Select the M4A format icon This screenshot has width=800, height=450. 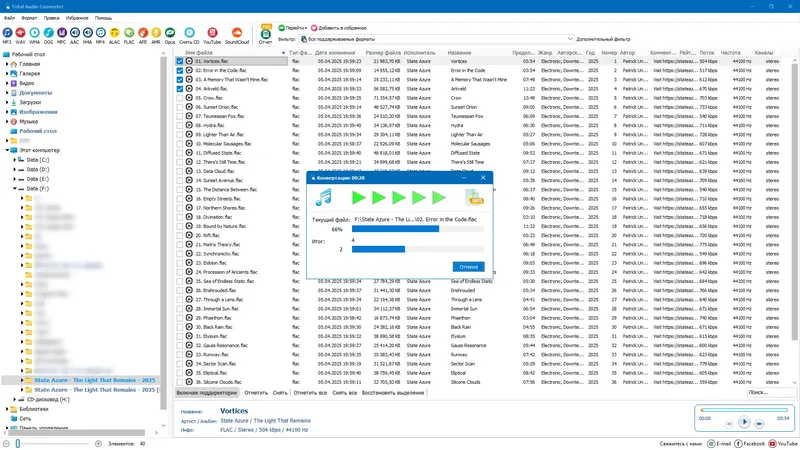(88, 33)
